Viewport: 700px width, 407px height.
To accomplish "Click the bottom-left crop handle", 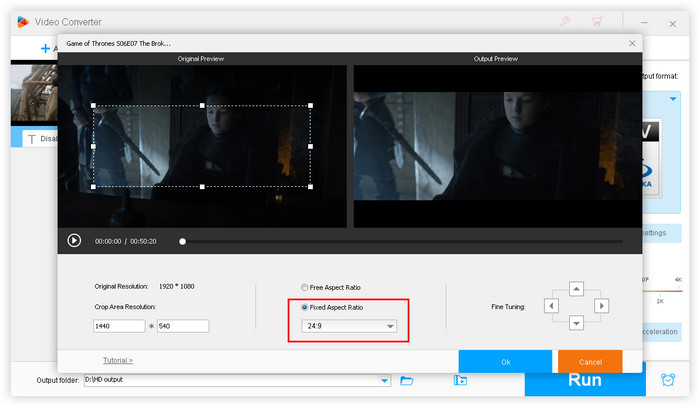I will pyautogui.click(x=93, y=187).
